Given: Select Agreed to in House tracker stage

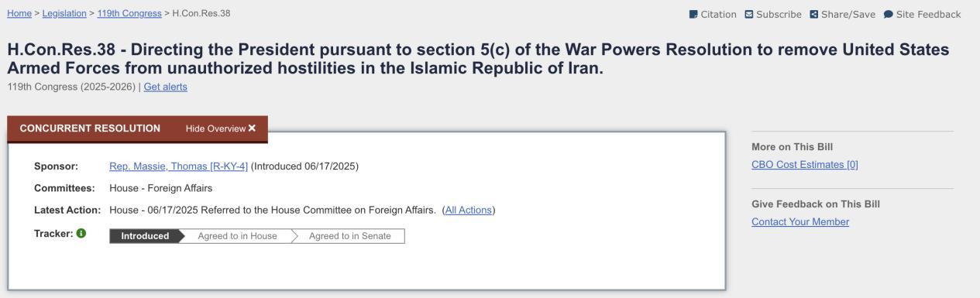Looking at the screenshot, I should pyautogui.click(x=237, y=236).
